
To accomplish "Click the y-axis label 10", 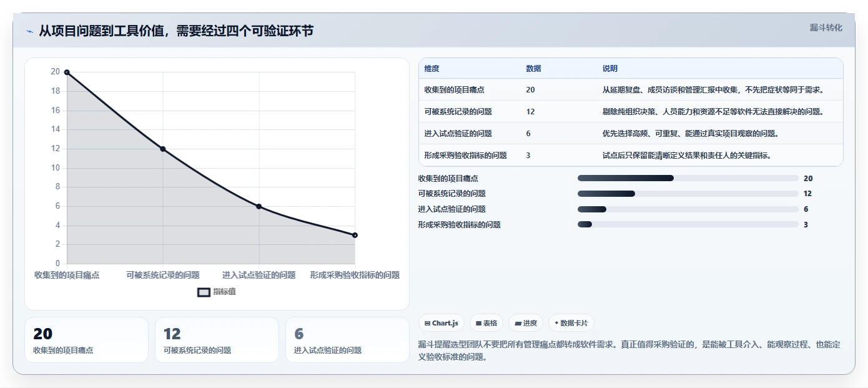I will pyautogui.click(x=56, y=167).
